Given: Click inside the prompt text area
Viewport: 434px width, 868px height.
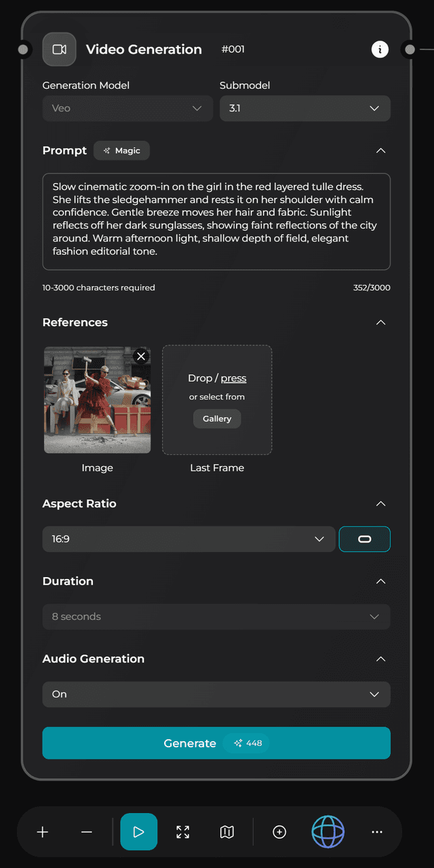Looking at the screenshot, I should click(x=216, y=222).
